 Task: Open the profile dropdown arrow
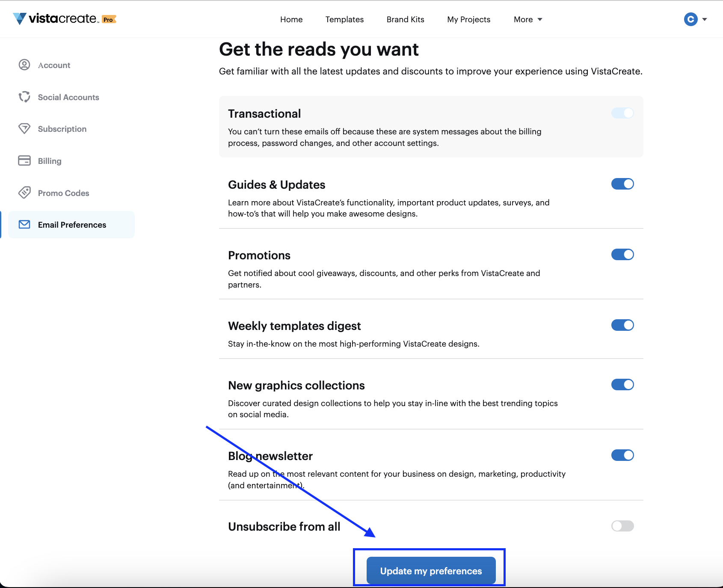click(705, 19)
